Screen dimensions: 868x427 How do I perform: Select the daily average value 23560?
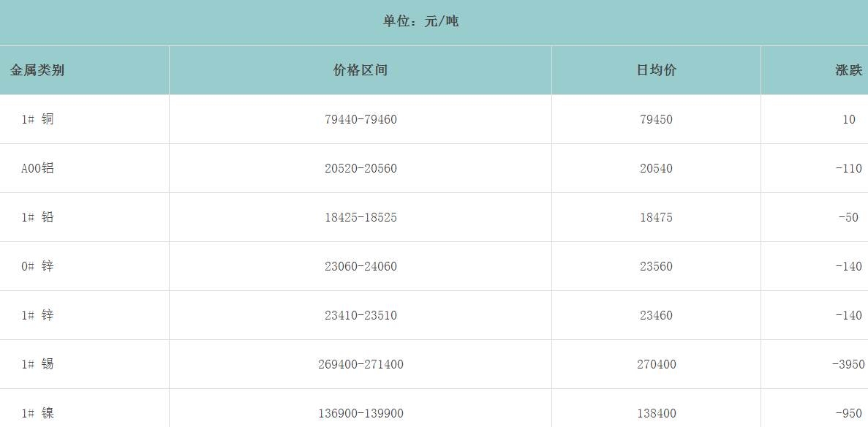[656, 266]
